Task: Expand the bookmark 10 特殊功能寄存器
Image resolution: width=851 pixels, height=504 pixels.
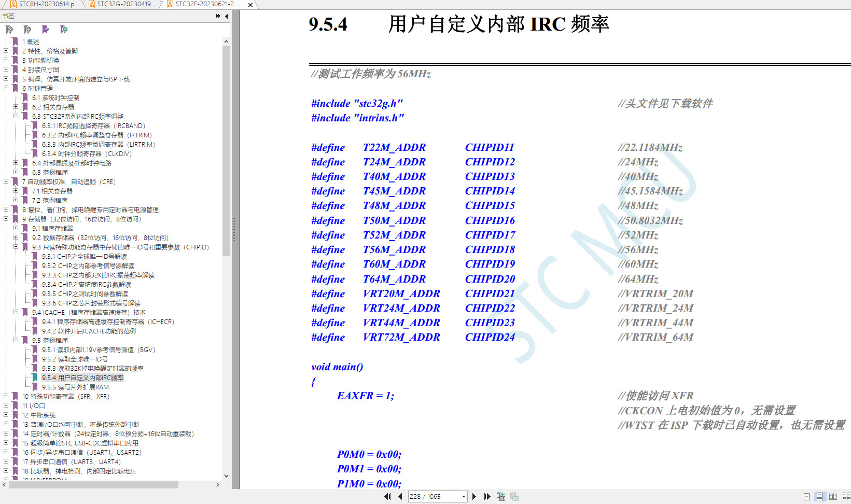Action: (6, 396)
